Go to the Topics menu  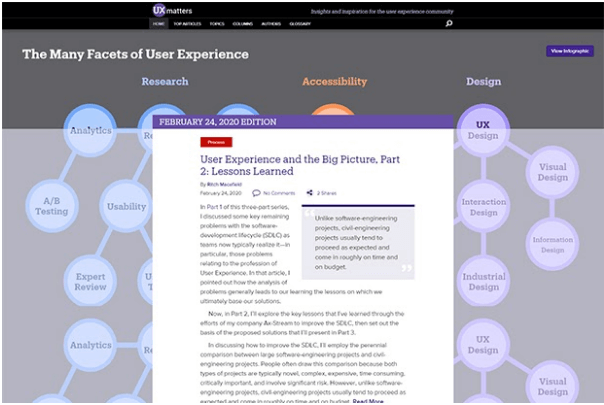[218, 22]
